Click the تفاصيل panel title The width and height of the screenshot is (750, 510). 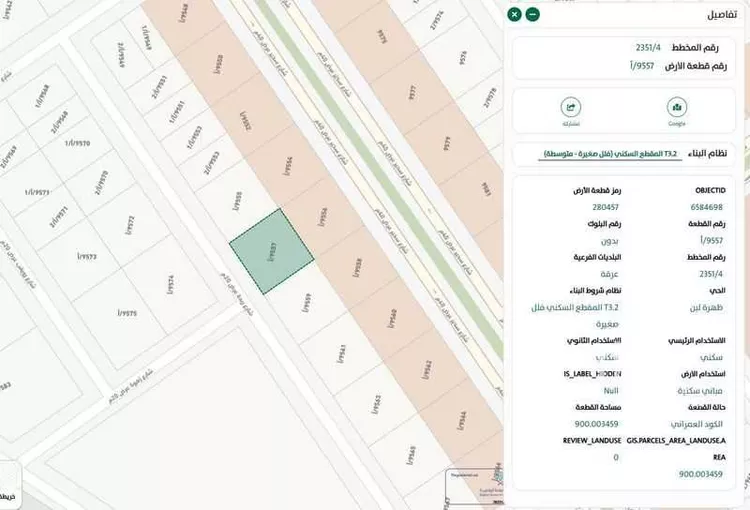tap(722, 15)
